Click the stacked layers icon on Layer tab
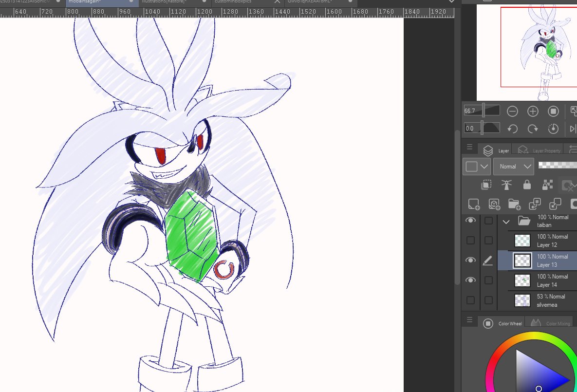577x392 pixels. coord(488,150)
